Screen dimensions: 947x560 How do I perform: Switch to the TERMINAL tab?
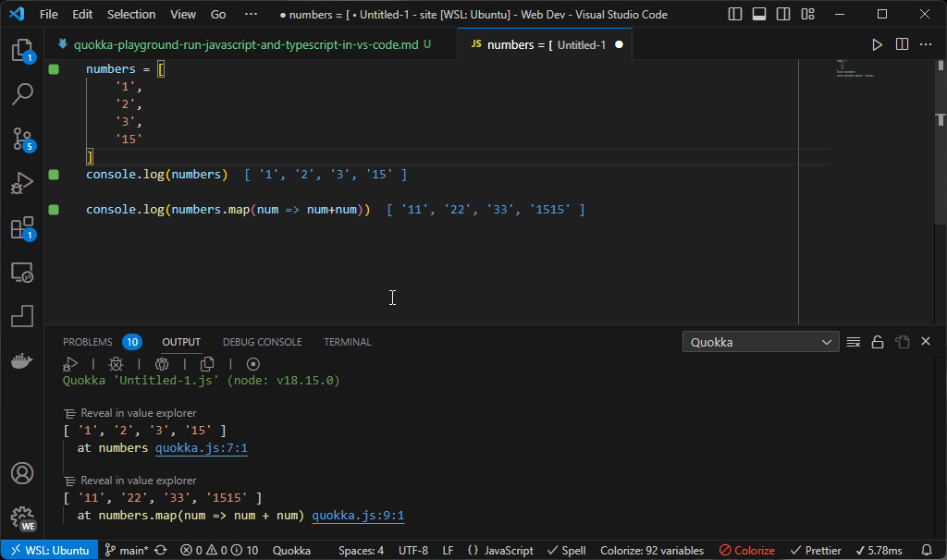pos(347,341)
